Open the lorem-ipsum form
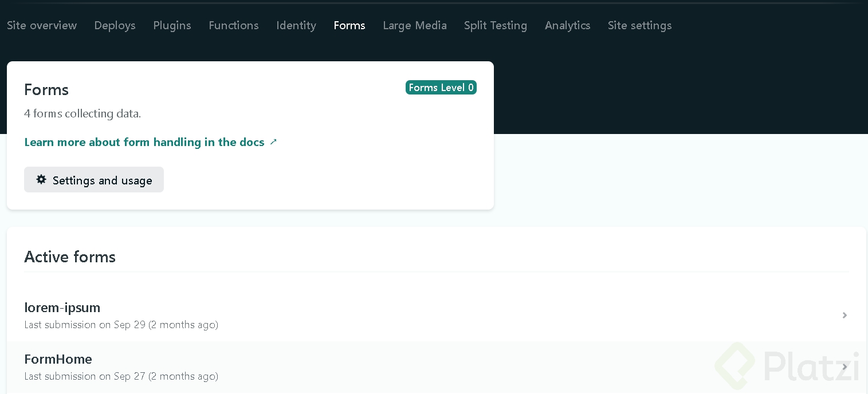This screenshot has width=868, height=394. point(436,316)
